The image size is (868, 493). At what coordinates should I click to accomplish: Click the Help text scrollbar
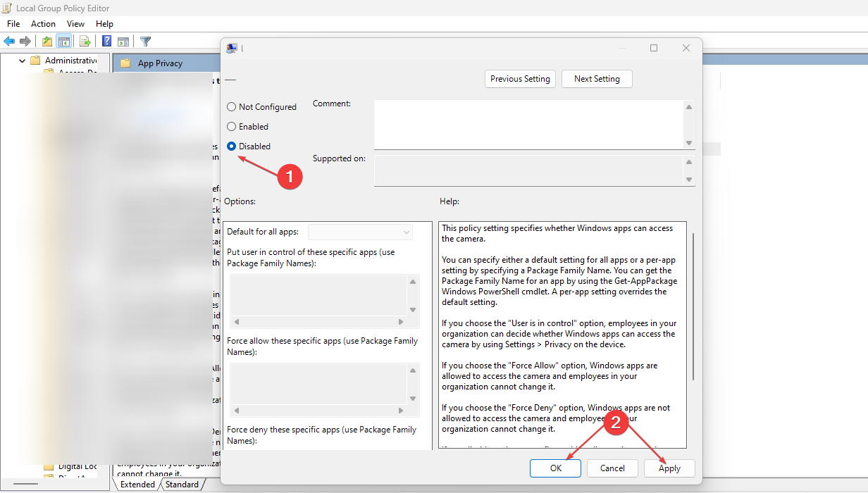point(693,306)
